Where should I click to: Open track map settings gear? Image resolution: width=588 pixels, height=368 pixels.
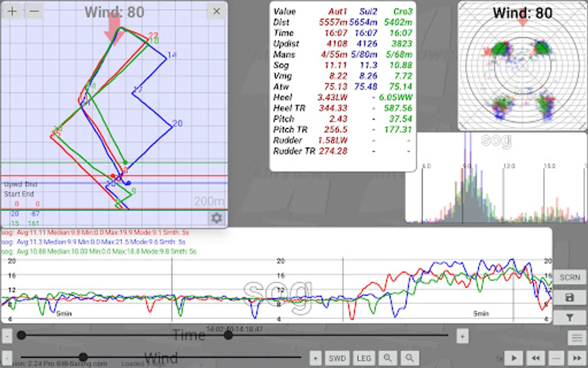[216, 218]
